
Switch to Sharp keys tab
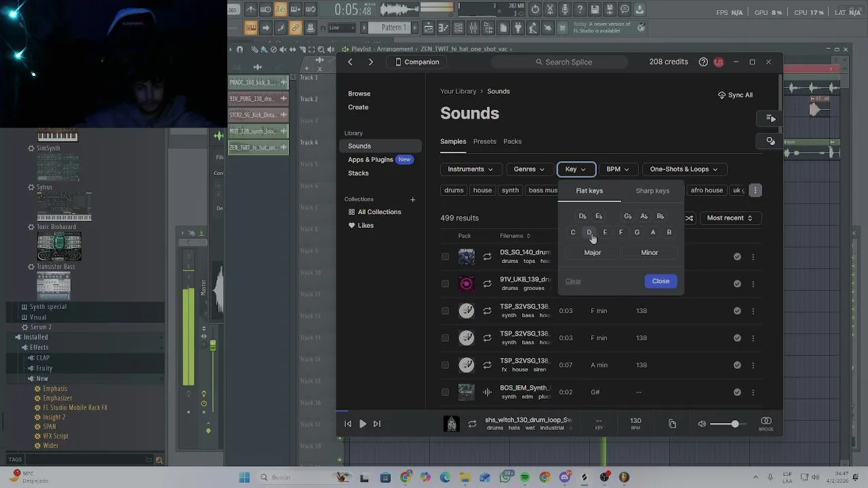pos(652,191)
